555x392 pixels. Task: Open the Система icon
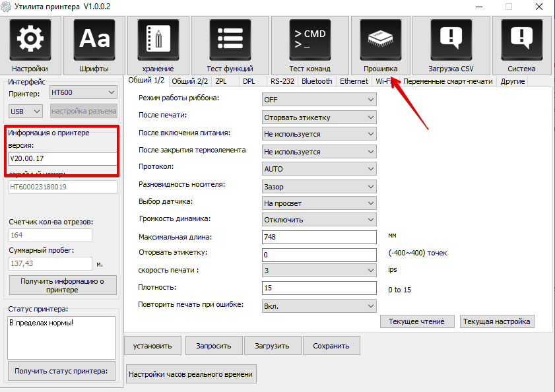[521, 40]
